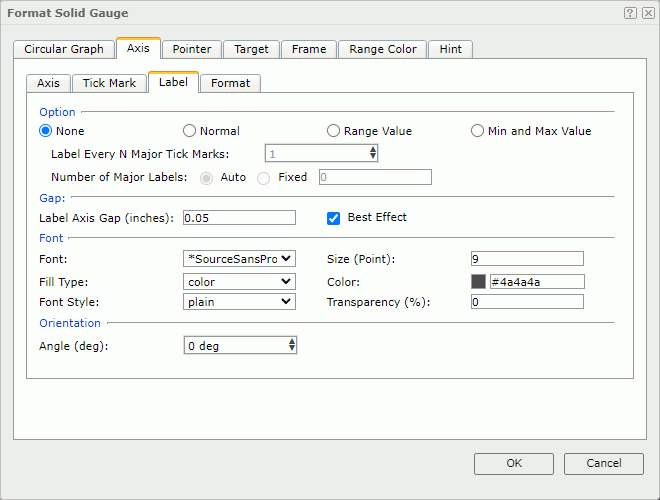The width and height of the screenshot is (660, 500).
Task: Open the Font Style dropdown
Action: click(240, 302)
